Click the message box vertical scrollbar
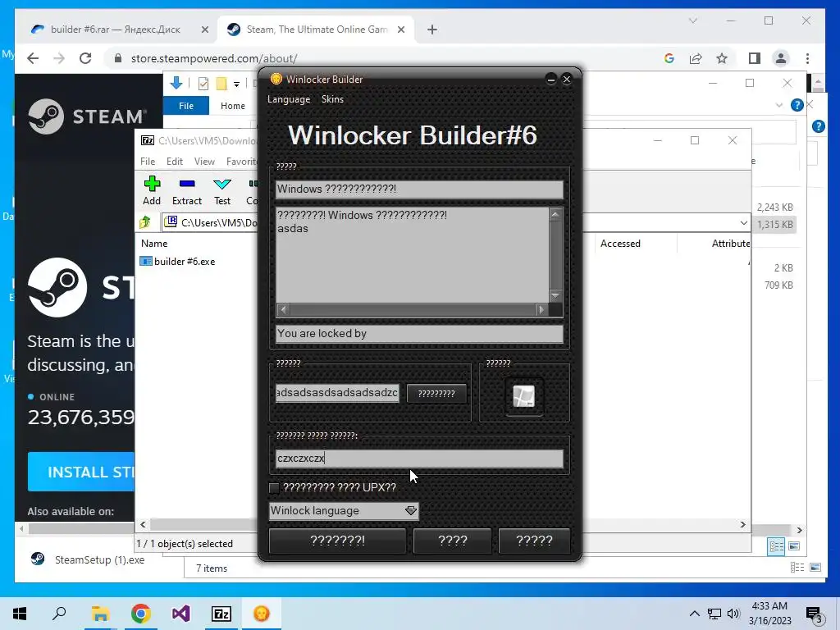 (555, 255)
